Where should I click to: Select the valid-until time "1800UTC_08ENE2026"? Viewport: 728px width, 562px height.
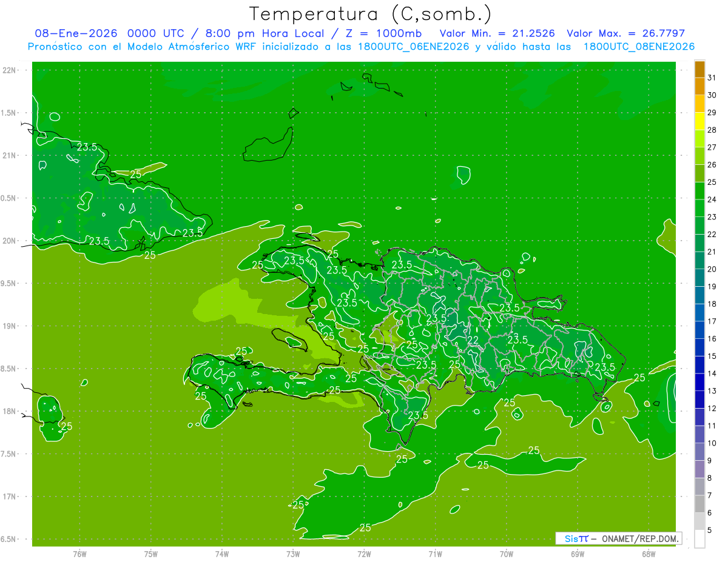coord(639,47)
